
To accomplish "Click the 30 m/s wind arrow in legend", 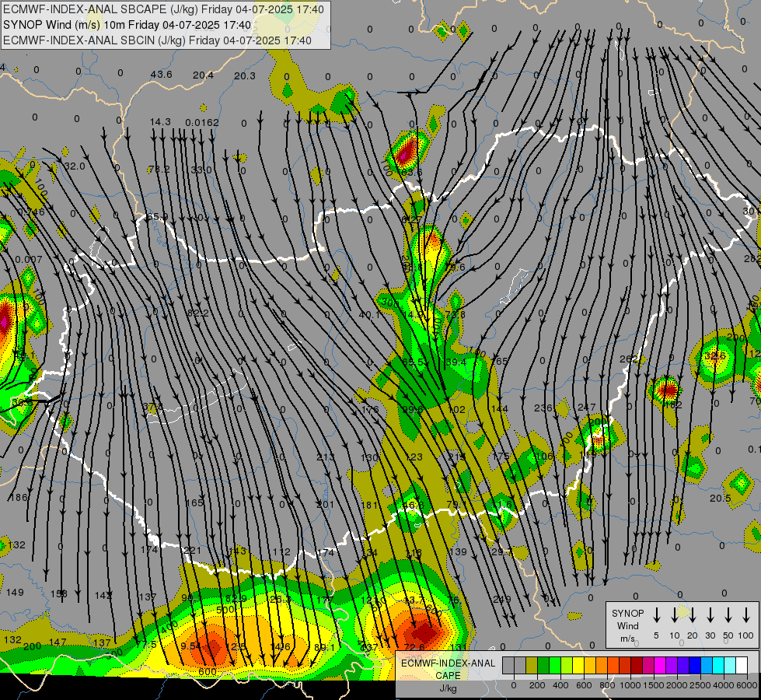I will coord(710,615).
